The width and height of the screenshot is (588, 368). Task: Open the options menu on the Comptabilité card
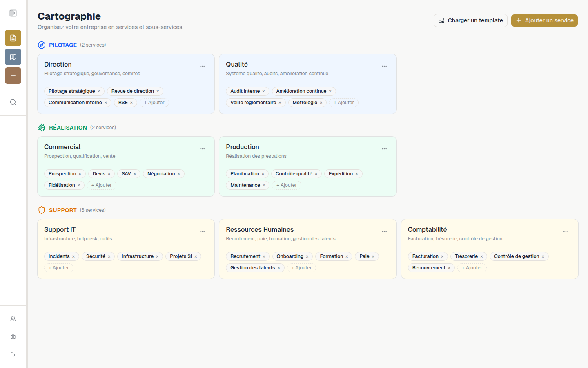click(x=566, y=231)
